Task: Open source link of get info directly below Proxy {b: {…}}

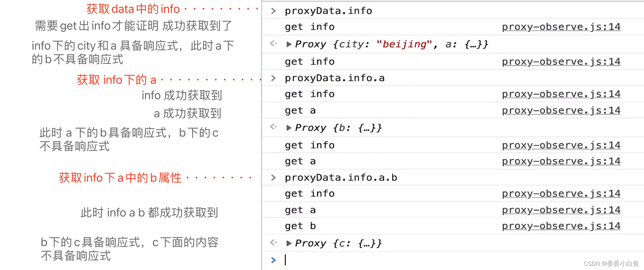Action: click(x=561, y=145)
